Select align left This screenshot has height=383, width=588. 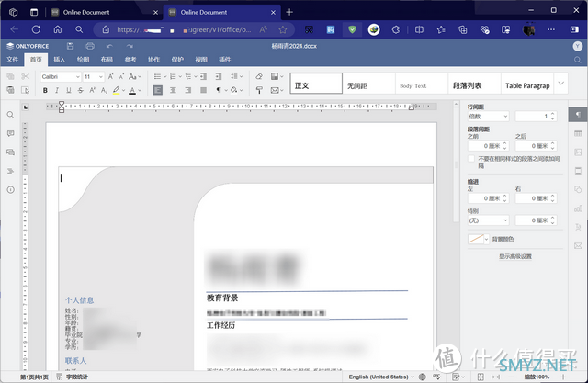[x=158, y=90]
